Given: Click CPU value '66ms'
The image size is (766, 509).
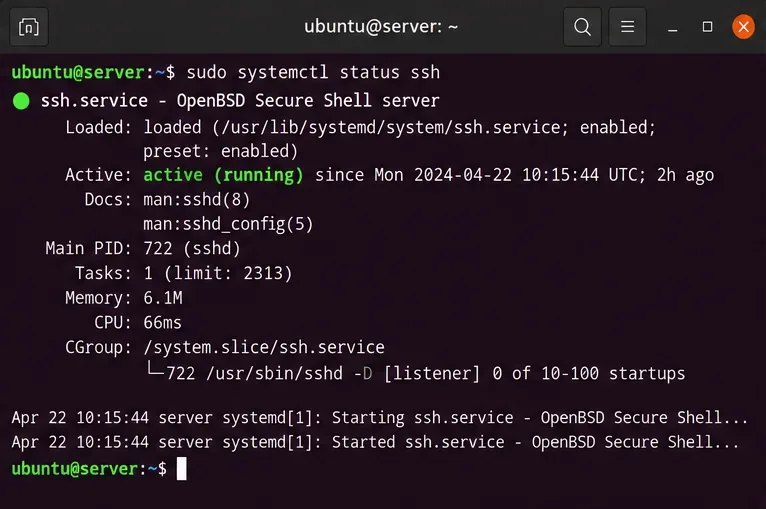Looking at the screenshot, I should click(x=162, y=323).
